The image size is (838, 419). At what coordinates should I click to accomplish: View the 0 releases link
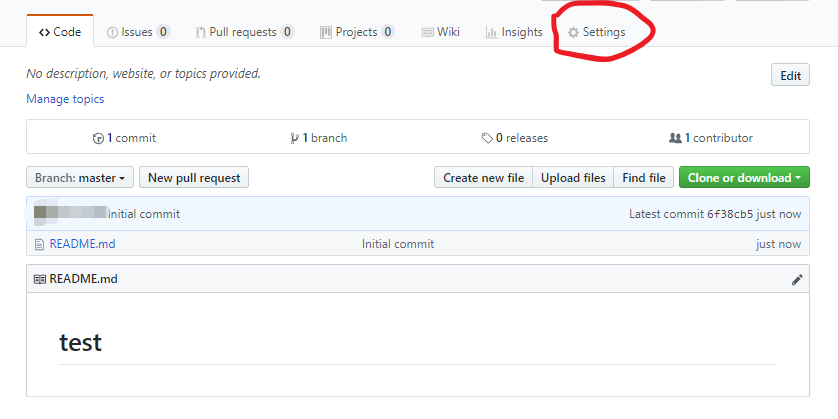pos(515,138)
